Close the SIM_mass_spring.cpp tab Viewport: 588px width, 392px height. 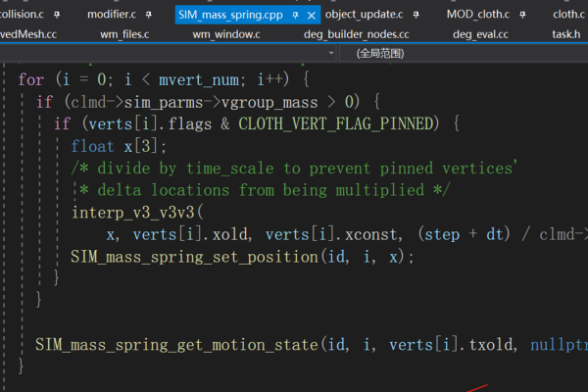[313, 15]
